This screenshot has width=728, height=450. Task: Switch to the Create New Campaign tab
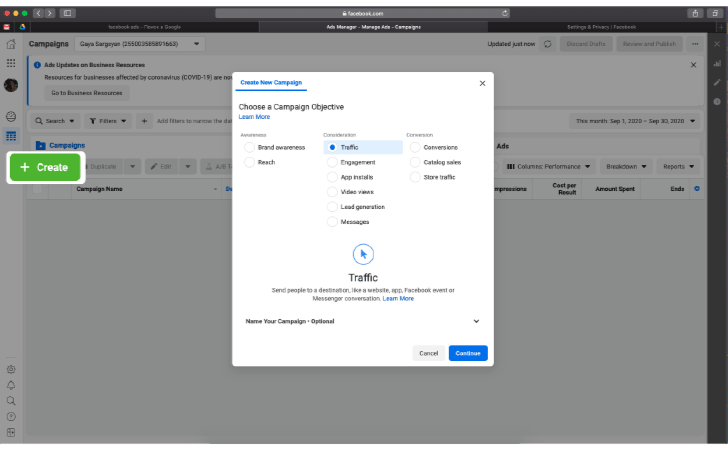click(x=271, y=83)
